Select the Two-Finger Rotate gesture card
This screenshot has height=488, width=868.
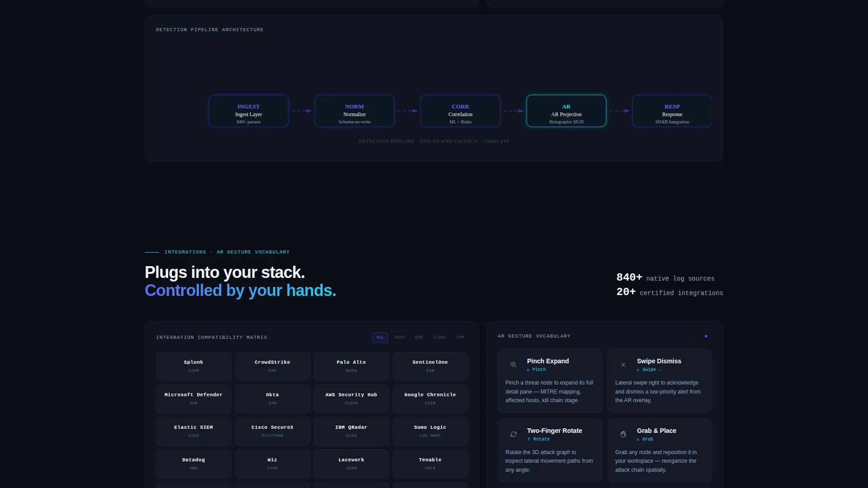[x=550, y=450]
